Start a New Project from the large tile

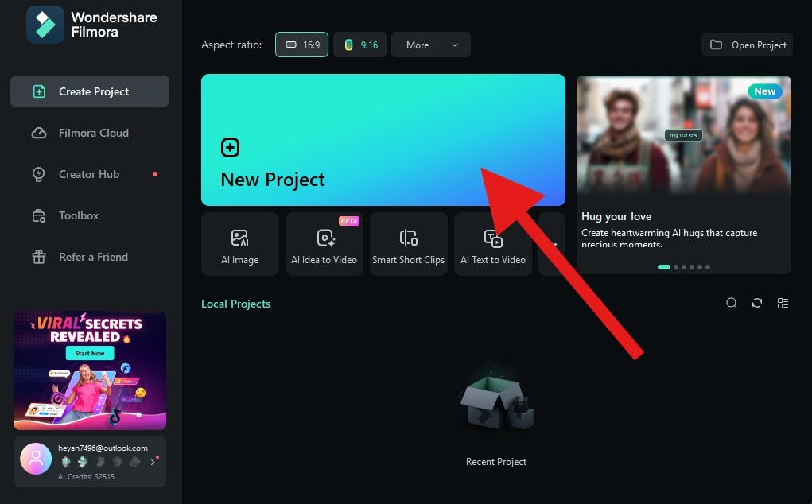pyautogui.click(x=383, y=140)
